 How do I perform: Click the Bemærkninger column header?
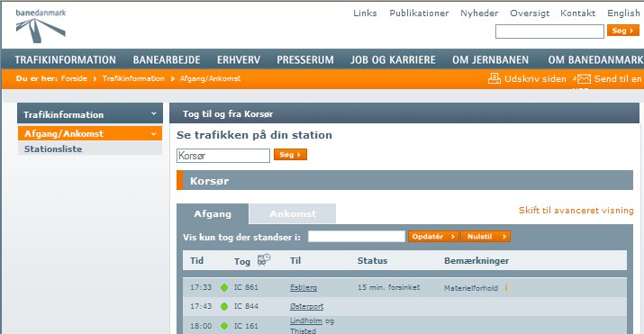(x=476, y=260)
